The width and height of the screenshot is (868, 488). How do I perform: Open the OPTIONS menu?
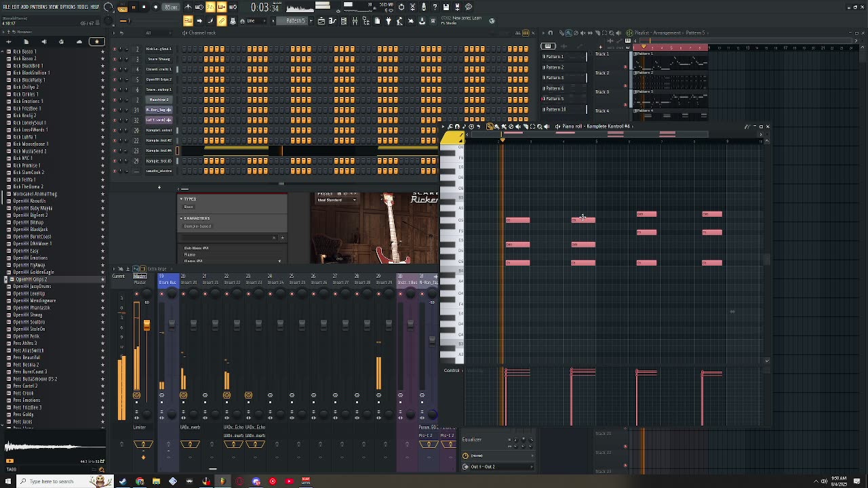click(x=68, y=7)
